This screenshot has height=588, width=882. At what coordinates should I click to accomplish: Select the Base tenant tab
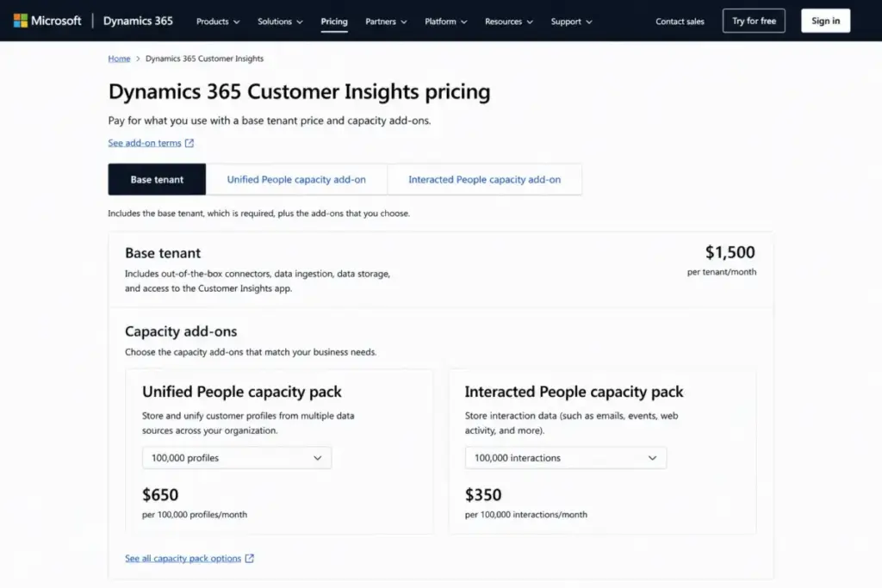pos(157,179)
